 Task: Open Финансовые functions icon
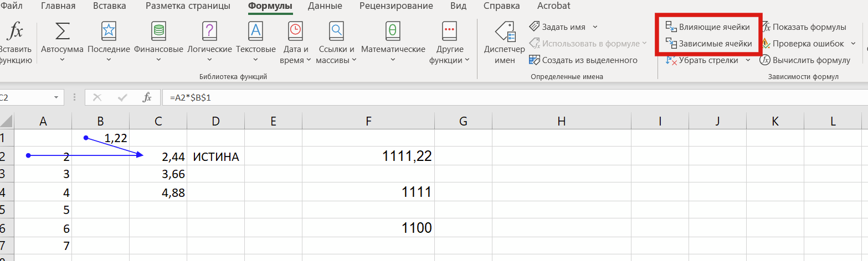[x=158, y=31]
